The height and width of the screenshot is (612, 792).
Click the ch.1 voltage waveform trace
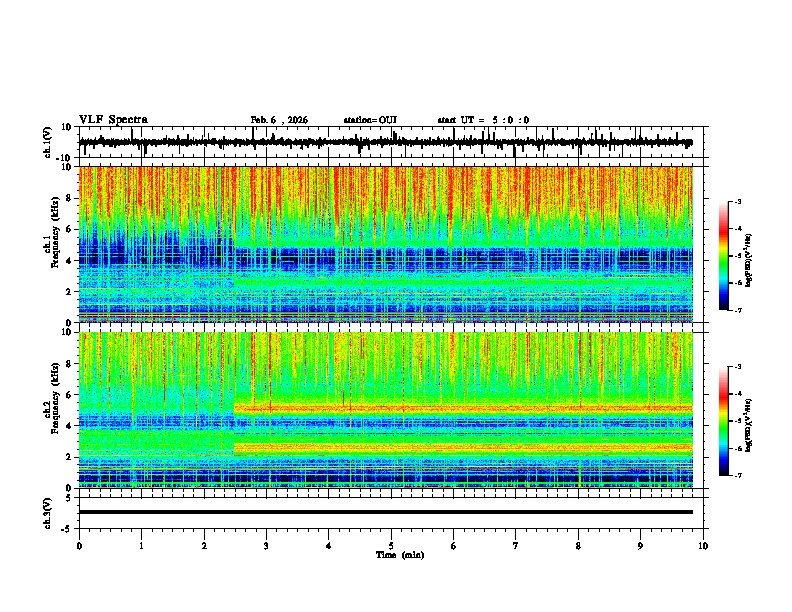[x=385, y=142]
